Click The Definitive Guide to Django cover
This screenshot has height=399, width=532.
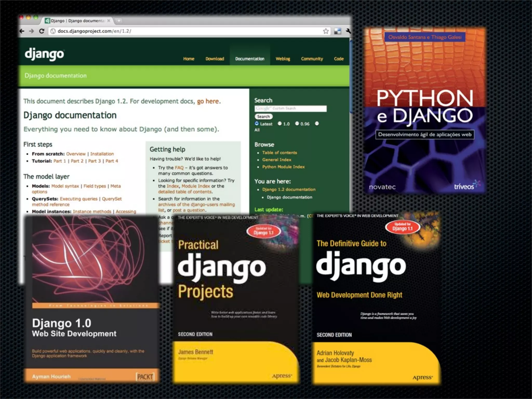click(x=377, y=298)
